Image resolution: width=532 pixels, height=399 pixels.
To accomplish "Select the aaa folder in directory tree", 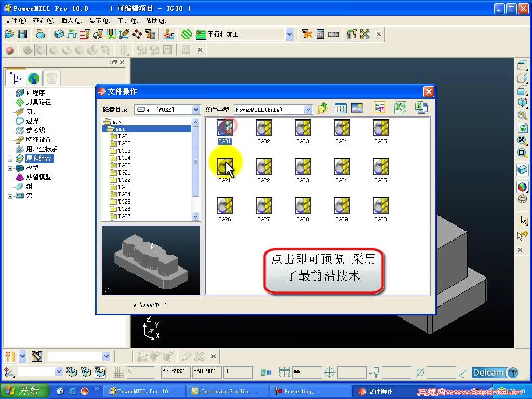I will [120, 129].
